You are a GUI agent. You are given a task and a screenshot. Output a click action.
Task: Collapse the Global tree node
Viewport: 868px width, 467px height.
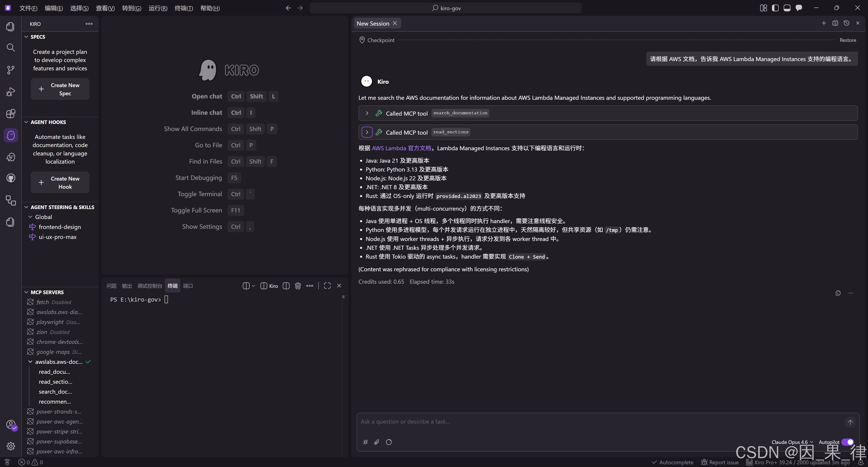tap(30, 217)
